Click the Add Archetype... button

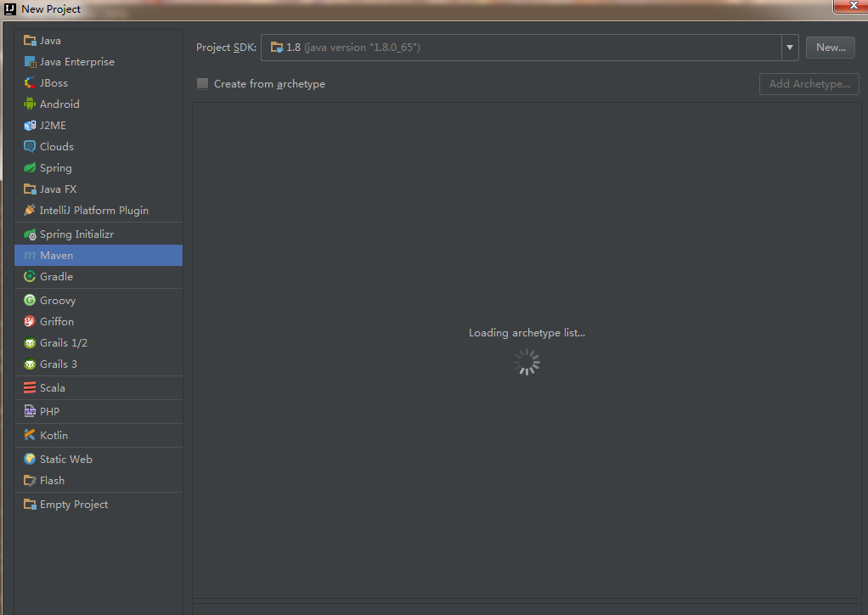[x=809, y=84]
